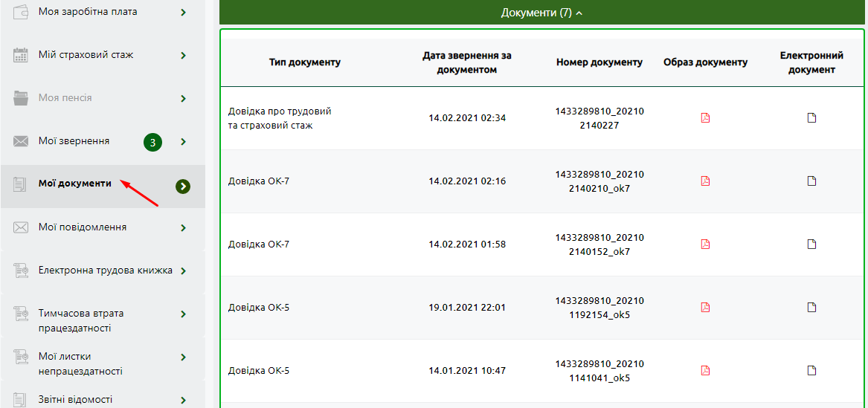Viewport: 868px width, 408px height.
Task: Go to Мої листки непрацездатності
Action: point(103,357)
